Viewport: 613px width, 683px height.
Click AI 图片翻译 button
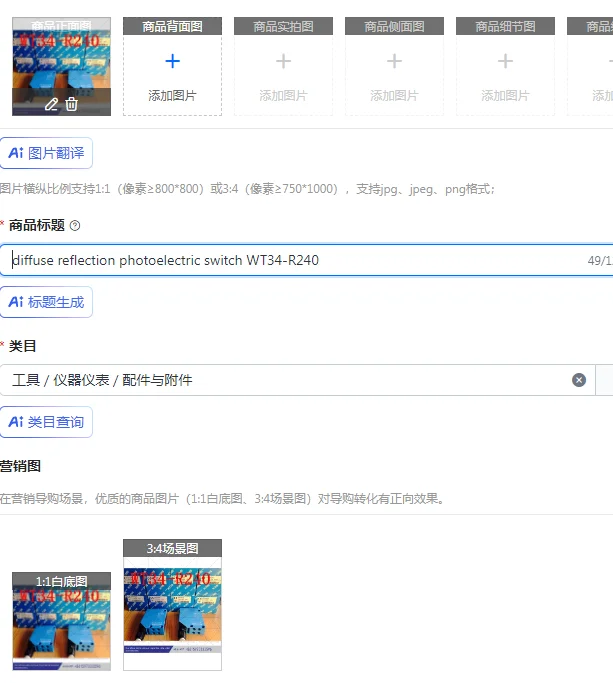pos(46,153)
